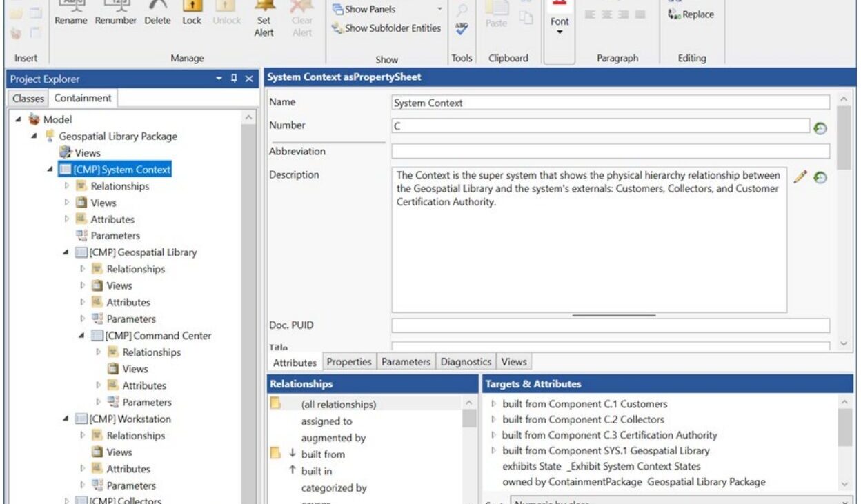Open the Font dropdown in the ribbon
The image size is (861, 504).
click(x=560, y=26)
